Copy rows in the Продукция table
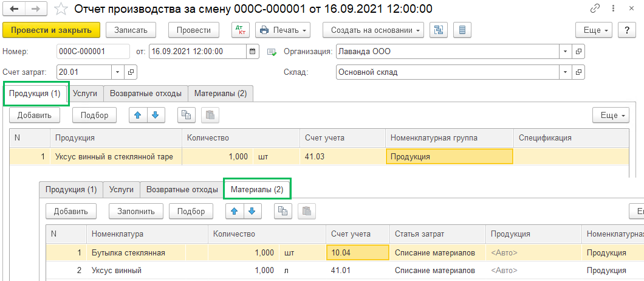 [187, 115]
